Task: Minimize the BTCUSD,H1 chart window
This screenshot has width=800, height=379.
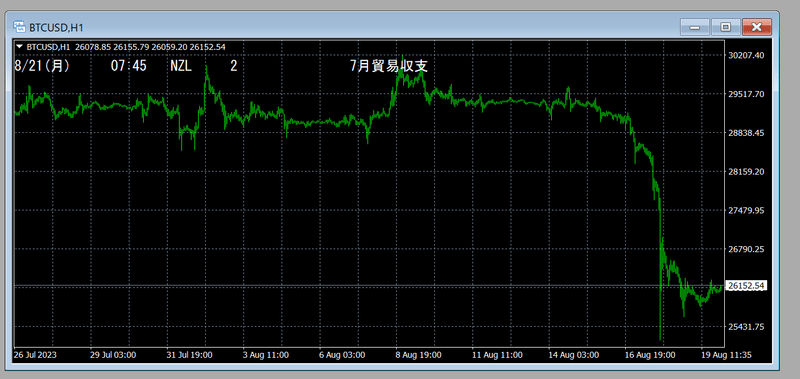Action: [x=694, y=27]
